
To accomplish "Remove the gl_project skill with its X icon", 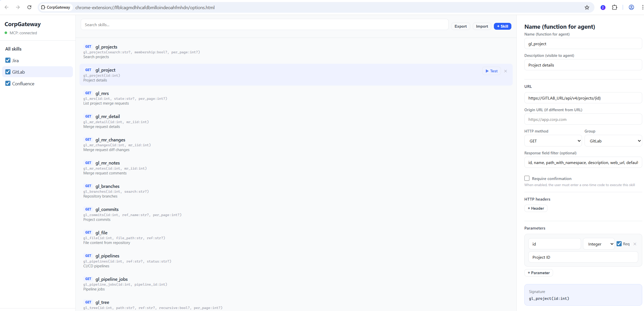I will point(506,71).
